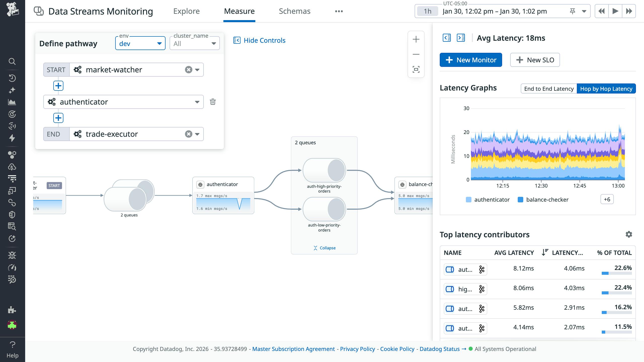Viewport: 644px width, 362px height.
Task: Open the env dropdown showing dev
Action: point(140,43)
